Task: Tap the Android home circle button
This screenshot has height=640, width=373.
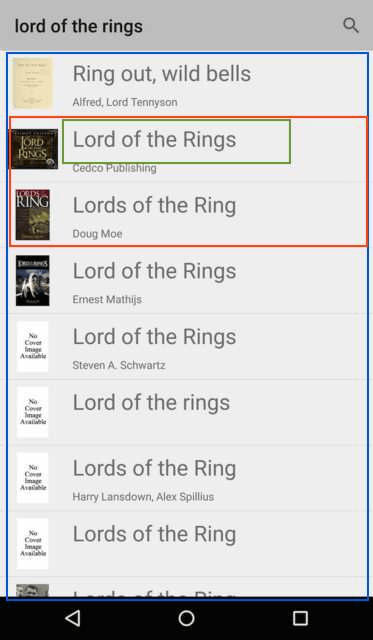Action: tap(186, 618)
